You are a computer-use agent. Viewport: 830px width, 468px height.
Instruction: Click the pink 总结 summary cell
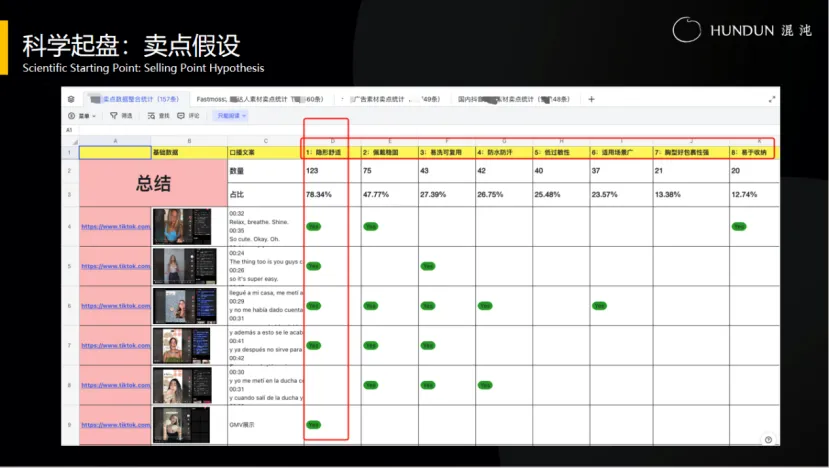coord(153,184)
